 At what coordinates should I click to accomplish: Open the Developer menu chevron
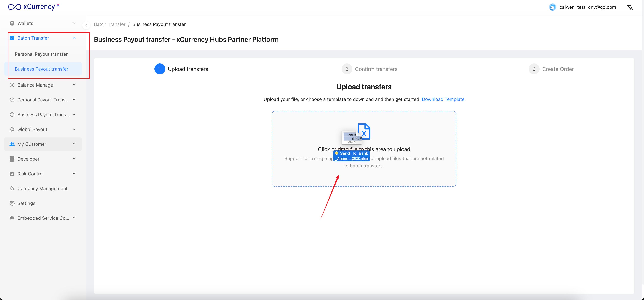(74, 159)
